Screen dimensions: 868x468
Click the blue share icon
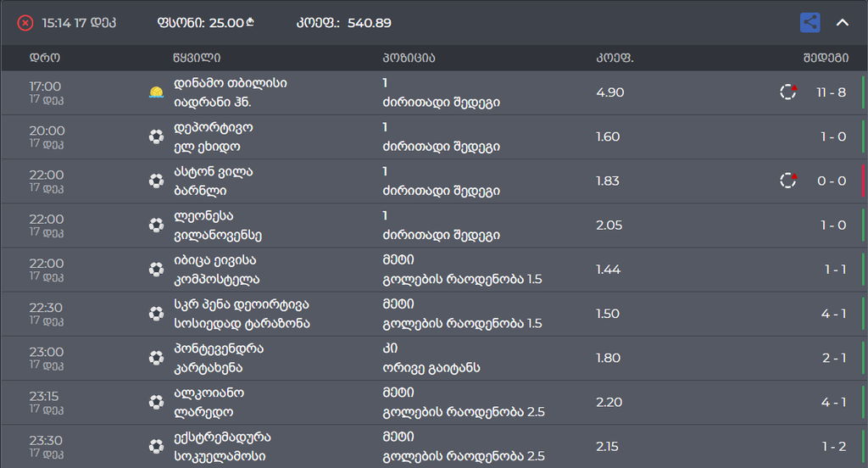(x=810, y=23)
